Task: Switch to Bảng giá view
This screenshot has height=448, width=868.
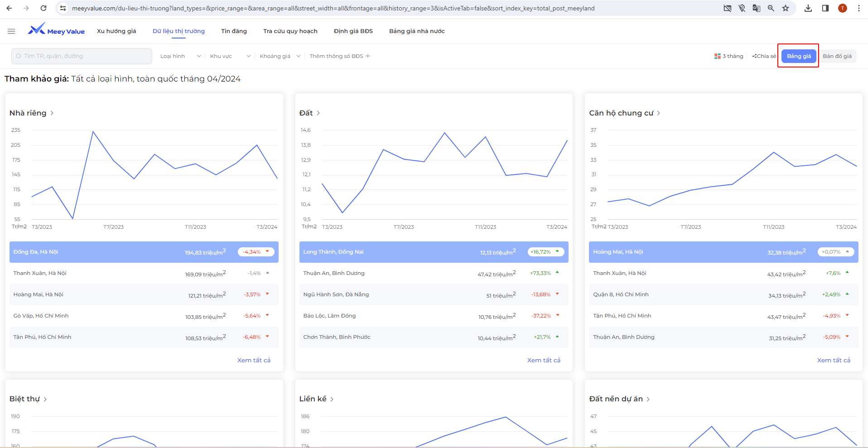Action: [x=799, y=56]
